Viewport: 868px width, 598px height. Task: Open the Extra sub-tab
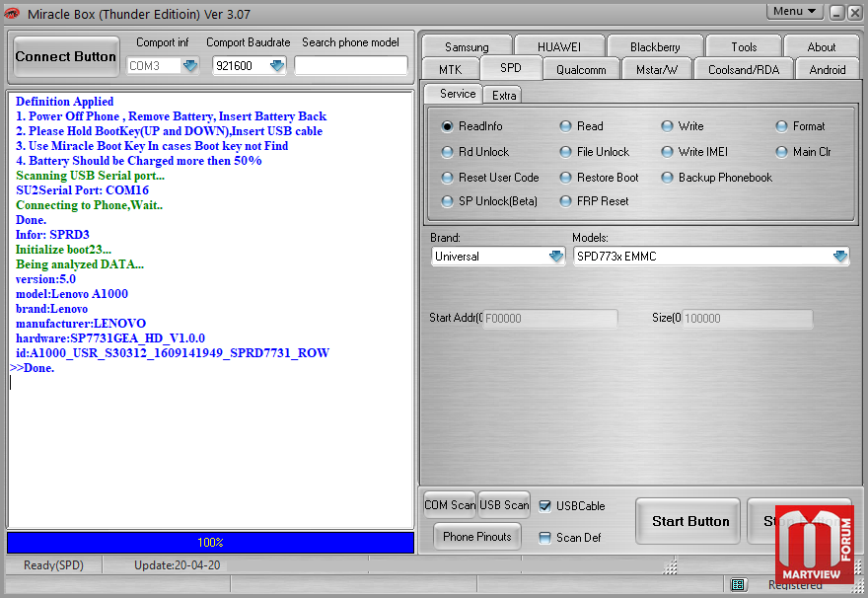pyautogui.click(x=504, y=95)
